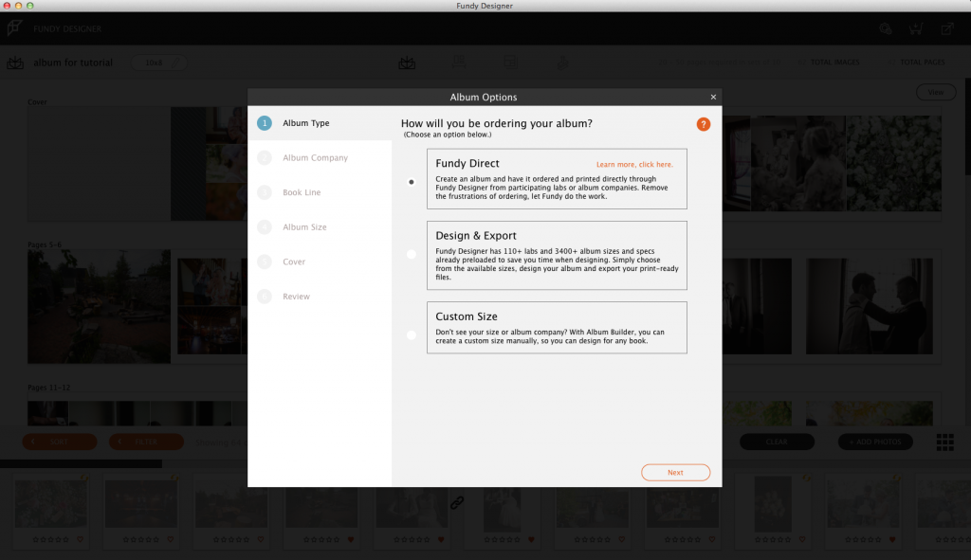The height and width of the screenshot is (560, 971).
Task: Click the TOTAL PAGES label
Action: 922,63
